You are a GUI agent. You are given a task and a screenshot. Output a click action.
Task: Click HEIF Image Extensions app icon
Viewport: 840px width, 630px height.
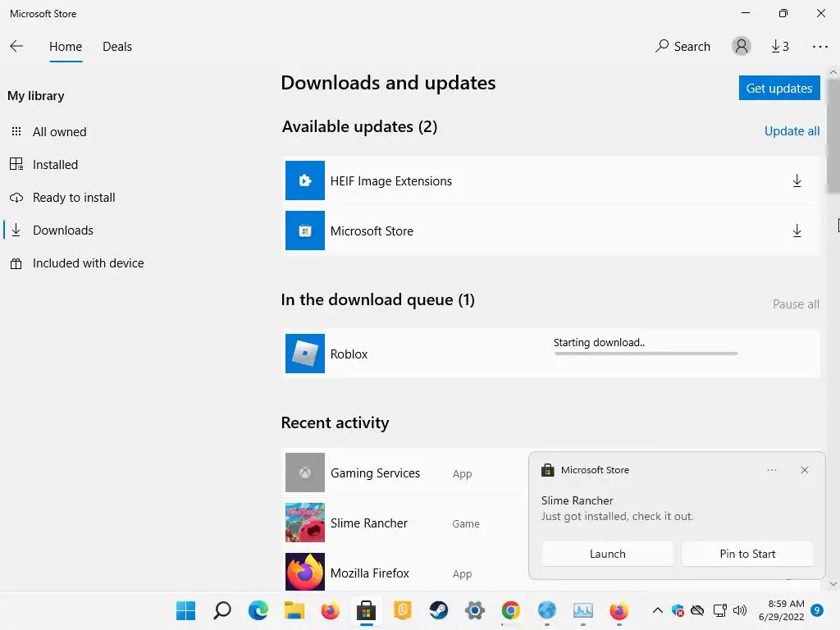click(x=305, y=180)
